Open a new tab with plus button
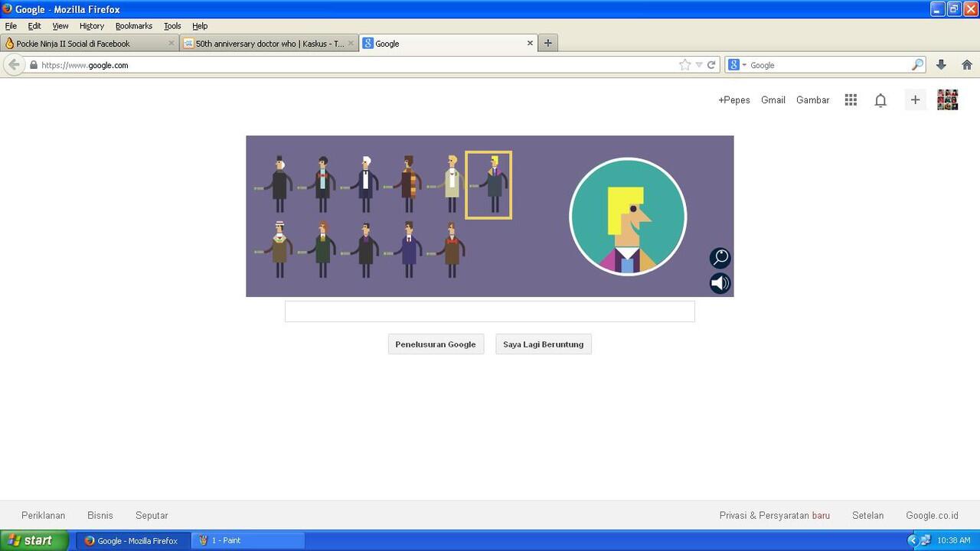This screenshot has width=980, height=551. pyautogui.click(x=547, y=44)
